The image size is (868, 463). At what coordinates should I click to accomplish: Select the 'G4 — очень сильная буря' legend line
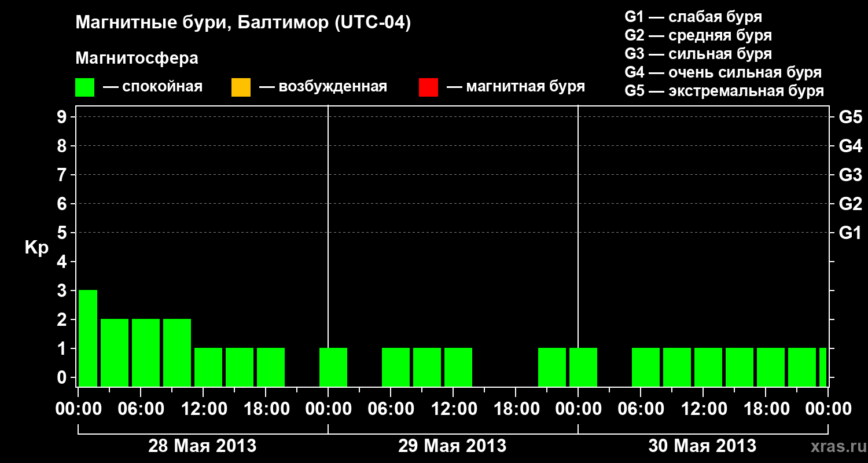click(723, 72)
